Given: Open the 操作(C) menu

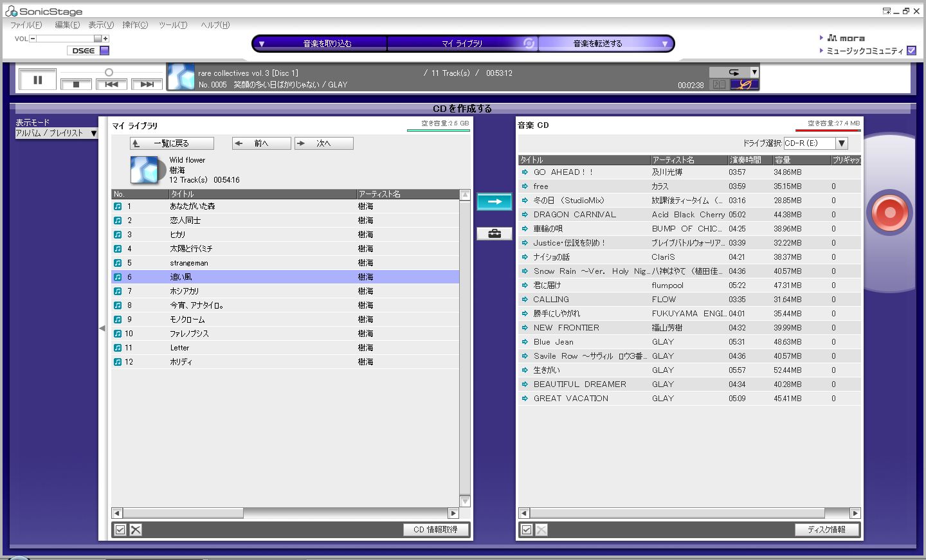Looking at the screenshot, I should [x=135, y=25].
